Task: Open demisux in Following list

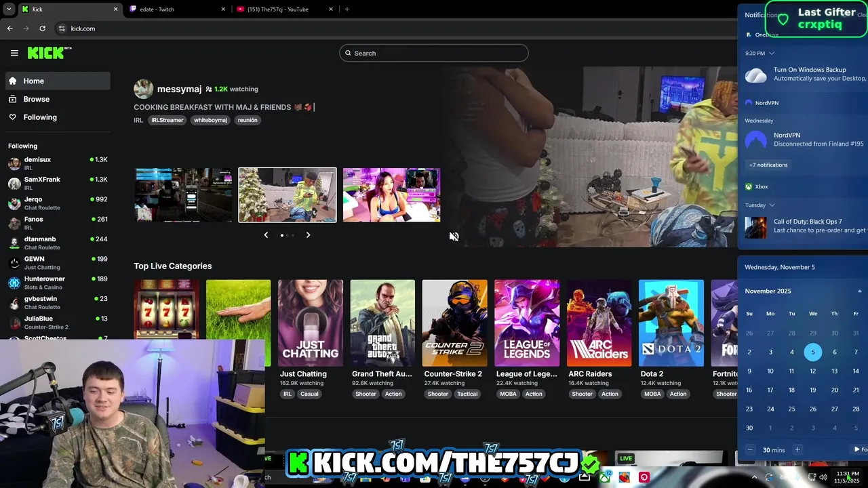Action: click(x=58, y=163)
